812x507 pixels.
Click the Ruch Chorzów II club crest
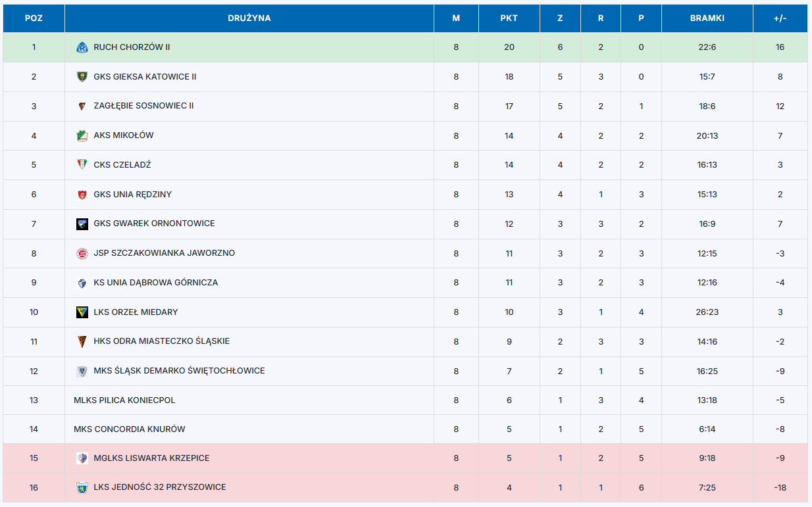82,47
